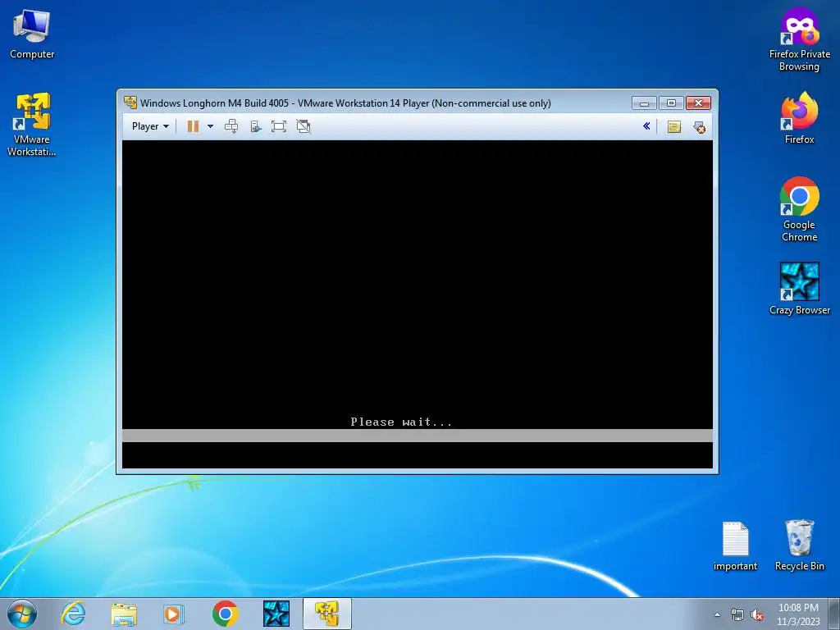This screenshot has height=630, width=840.
Task: Open the network status tray icon
Action: 737,615
